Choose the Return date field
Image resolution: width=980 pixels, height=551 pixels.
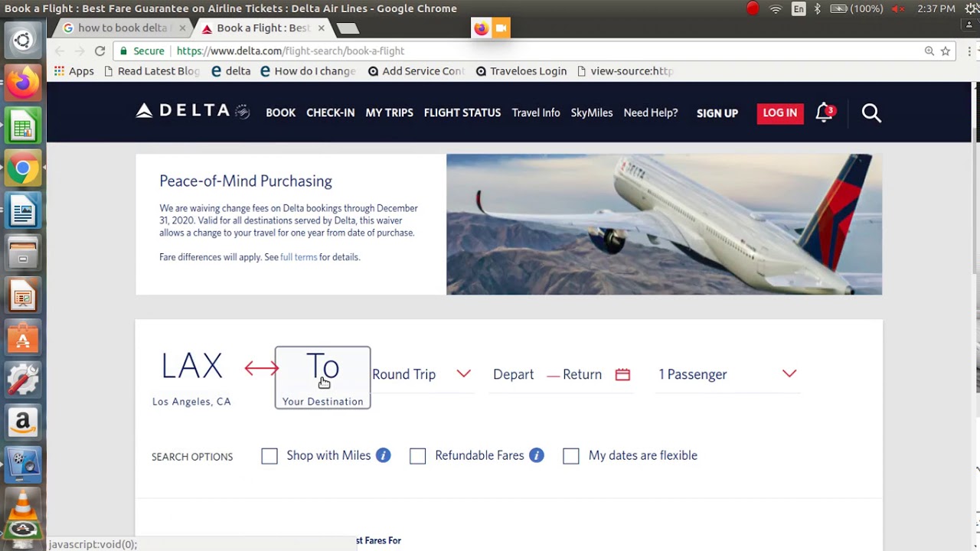[x=582, y=374]
